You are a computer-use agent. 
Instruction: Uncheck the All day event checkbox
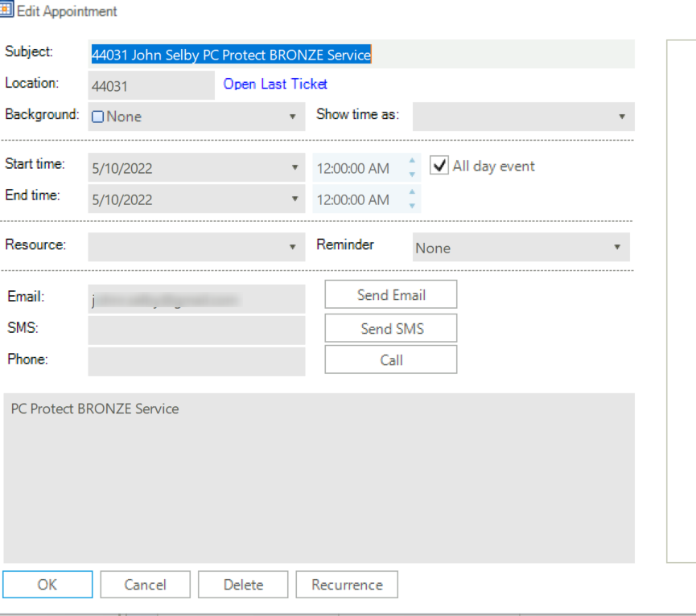(x=439, y=166)
